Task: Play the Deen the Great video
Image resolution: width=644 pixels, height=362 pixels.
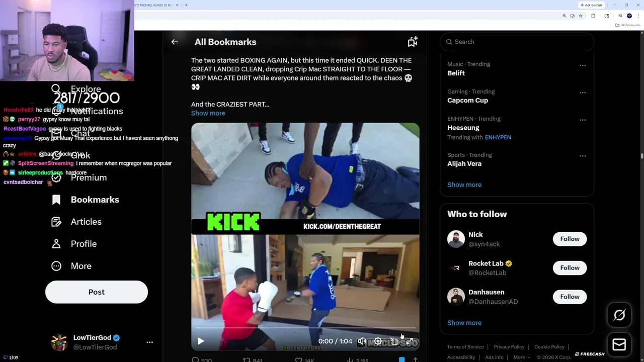Action: [x=201, y=341]
